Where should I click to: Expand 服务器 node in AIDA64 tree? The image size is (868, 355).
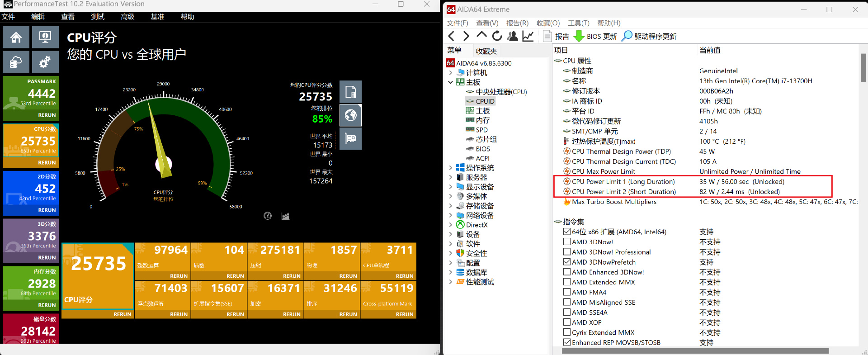pyautogui.click(x=450, y=177)
